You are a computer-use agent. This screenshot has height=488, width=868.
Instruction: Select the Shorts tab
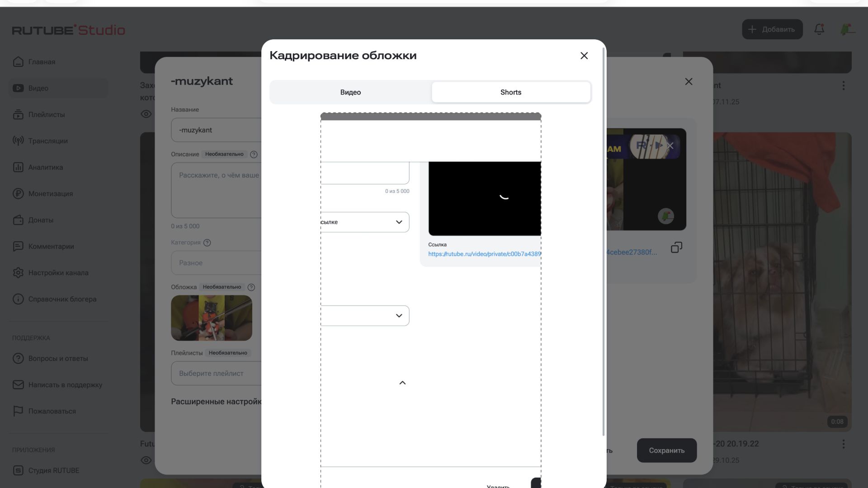510,93
